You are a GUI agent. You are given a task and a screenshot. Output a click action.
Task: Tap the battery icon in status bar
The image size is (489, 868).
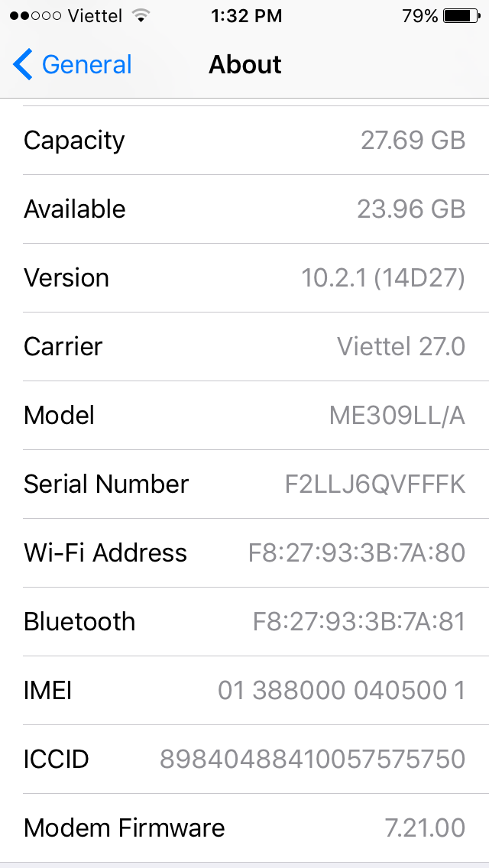coord(461,15)
